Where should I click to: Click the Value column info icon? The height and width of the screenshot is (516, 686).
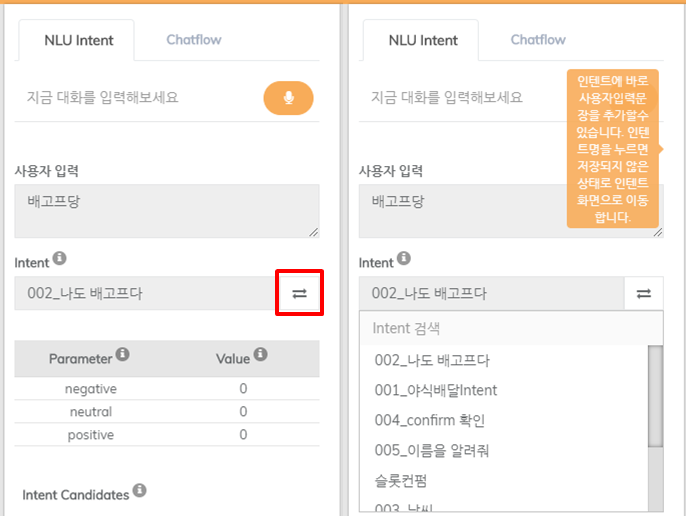pos(260,354)
